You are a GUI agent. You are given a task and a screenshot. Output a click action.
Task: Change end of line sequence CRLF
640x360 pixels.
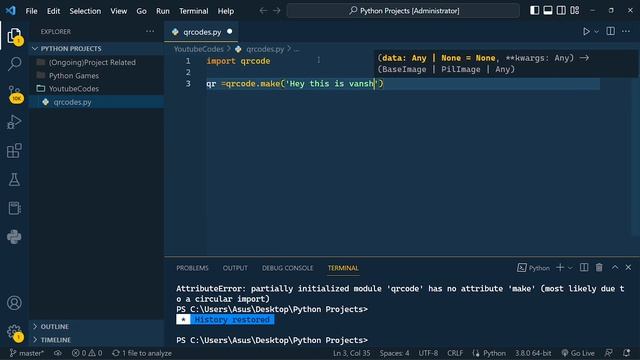(x=455, y=353)
